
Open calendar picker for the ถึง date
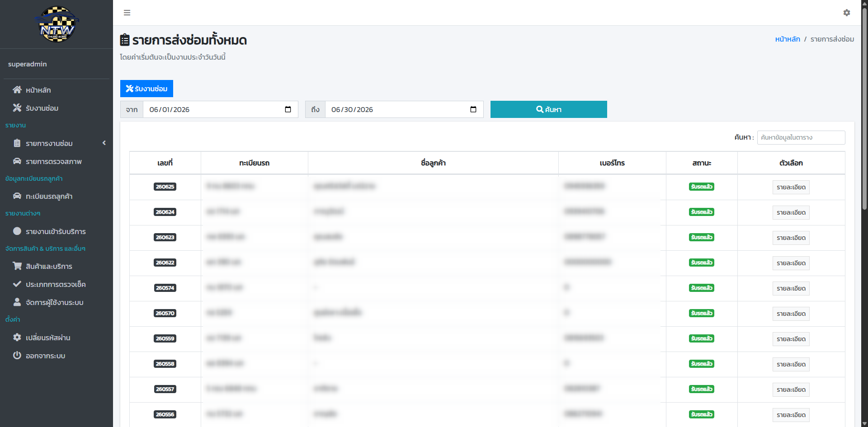pos(473,109)
